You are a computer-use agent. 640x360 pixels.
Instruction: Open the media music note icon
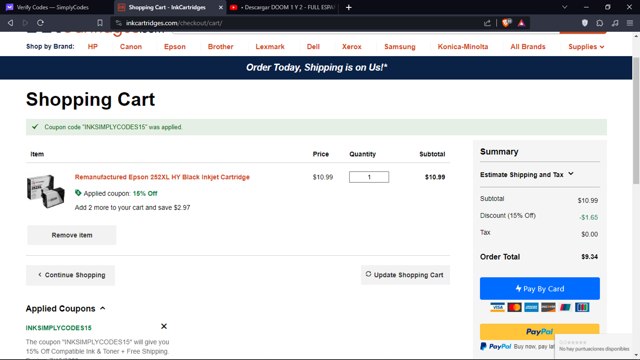(615, 23)
